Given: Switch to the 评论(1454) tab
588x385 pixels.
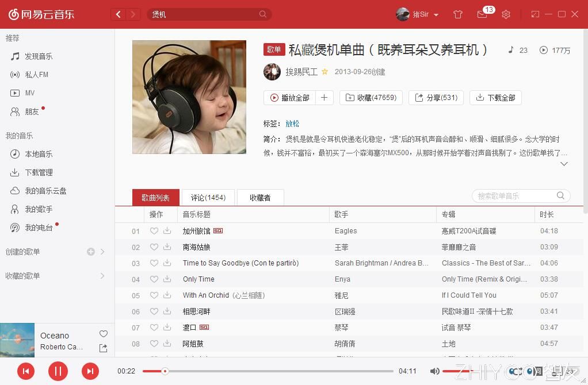Looking at the screenshot, I should [x=208, y=197].
